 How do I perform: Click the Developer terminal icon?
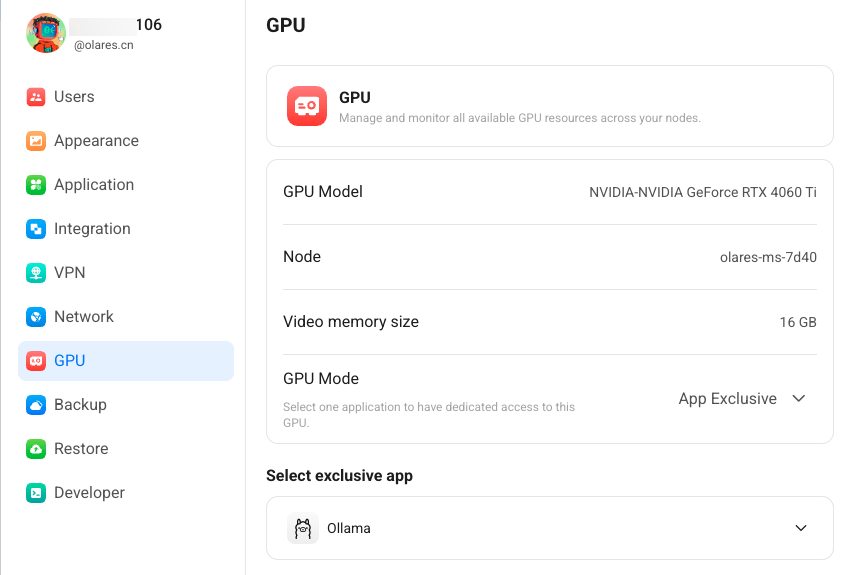point(36,493)
